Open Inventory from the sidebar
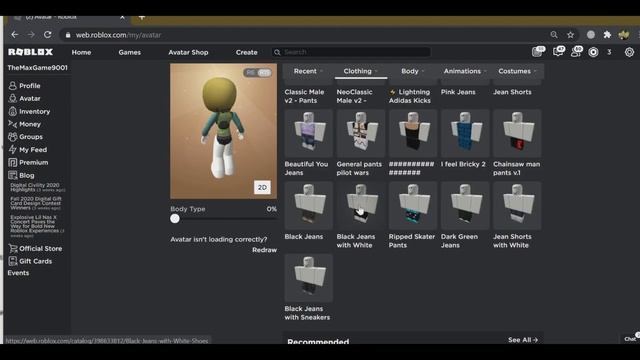Viewport: 640px width, 360px height. coord(29,111)
